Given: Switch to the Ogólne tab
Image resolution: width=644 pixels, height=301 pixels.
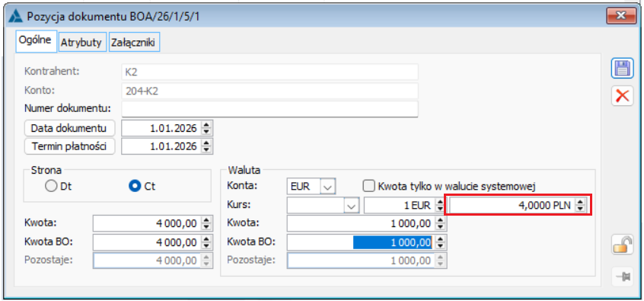Looking at the screenshot, I should [35, 41].
